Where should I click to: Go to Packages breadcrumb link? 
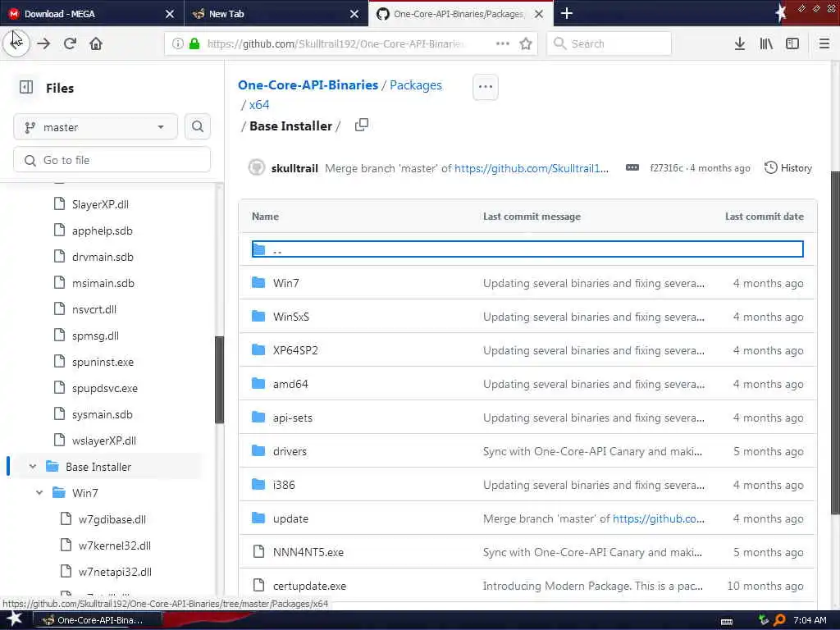(416, 85)
